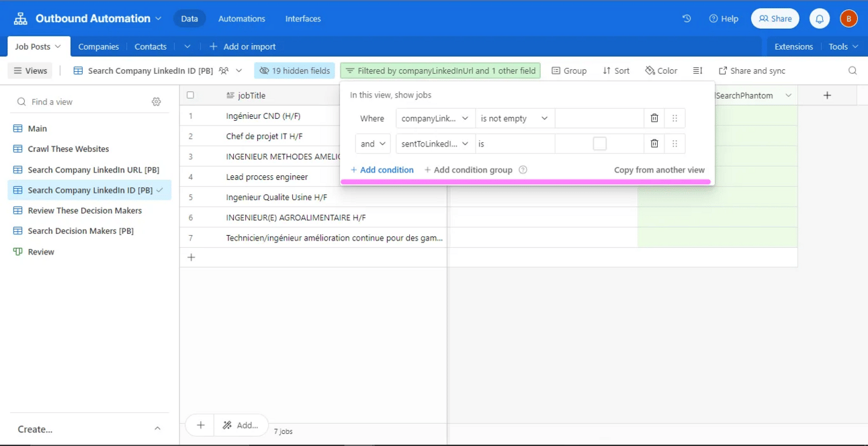Image resolution: width=868 pixels, height=446 pixels.
Task: Add a new row plus below row 7
Action: pos(191,257)
